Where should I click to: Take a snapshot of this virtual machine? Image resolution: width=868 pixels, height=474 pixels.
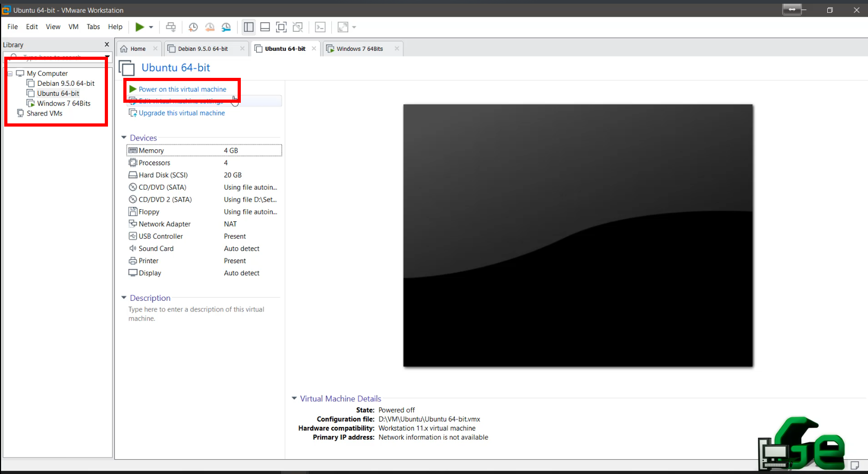[193, 27]
